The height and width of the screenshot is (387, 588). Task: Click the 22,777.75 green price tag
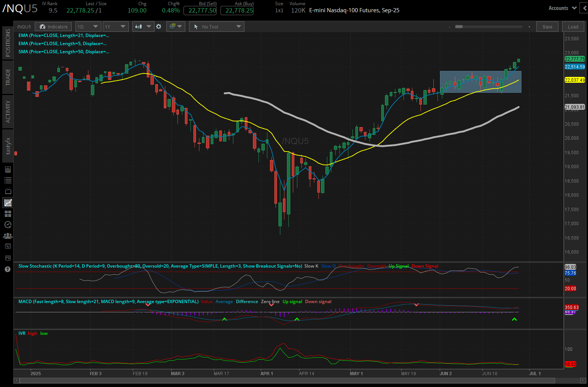(x=575, y=59)
